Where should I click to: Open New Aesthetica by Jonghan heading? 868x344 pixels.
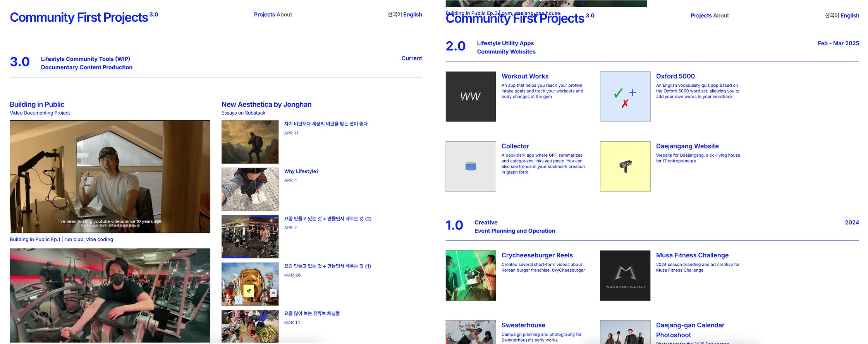(x=266, y=104)
